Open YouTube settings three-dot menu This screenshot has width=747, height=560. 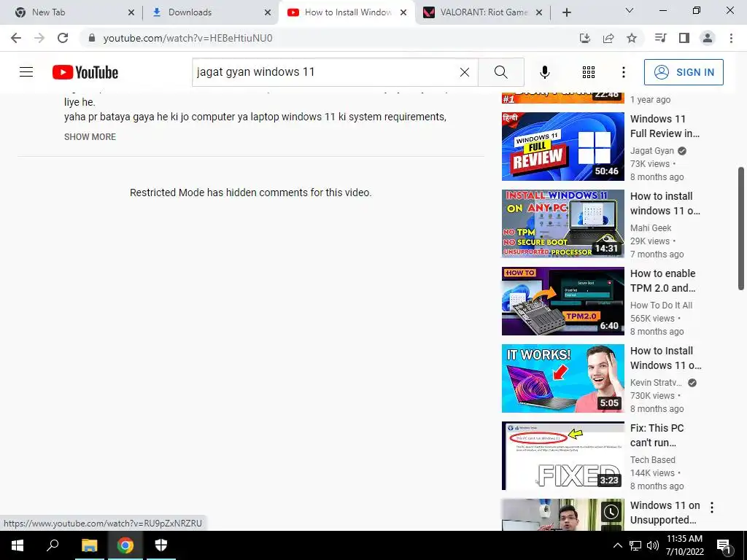tap(624, 72)
